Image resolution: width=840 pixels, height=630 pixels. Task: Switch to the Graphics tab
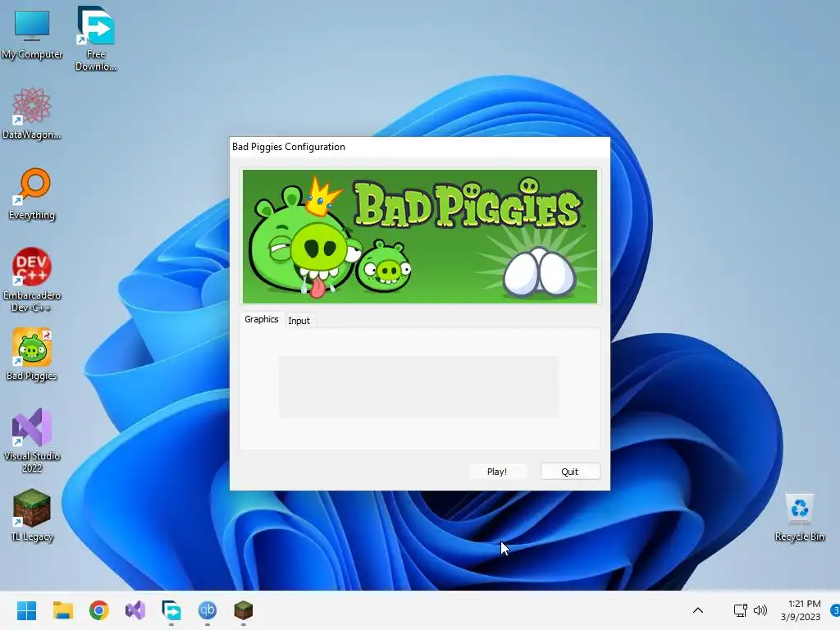tap(262, 319)
